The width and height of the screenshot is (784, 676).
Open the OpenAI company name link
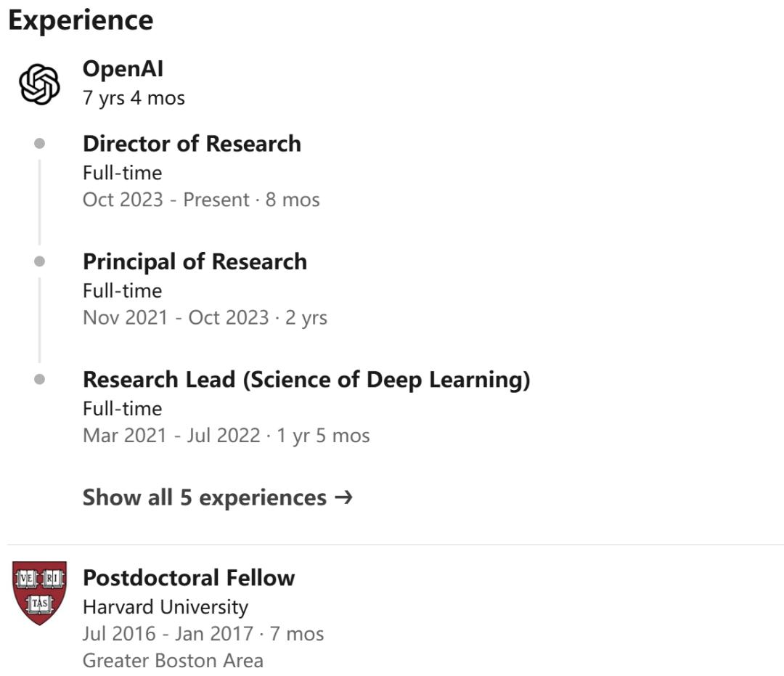tap(123, 69)
